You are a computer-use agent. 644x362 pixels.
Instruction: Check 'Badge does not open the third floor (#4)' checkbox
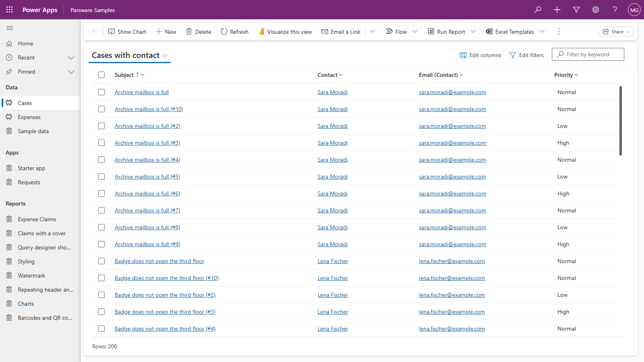coord(101,329)
